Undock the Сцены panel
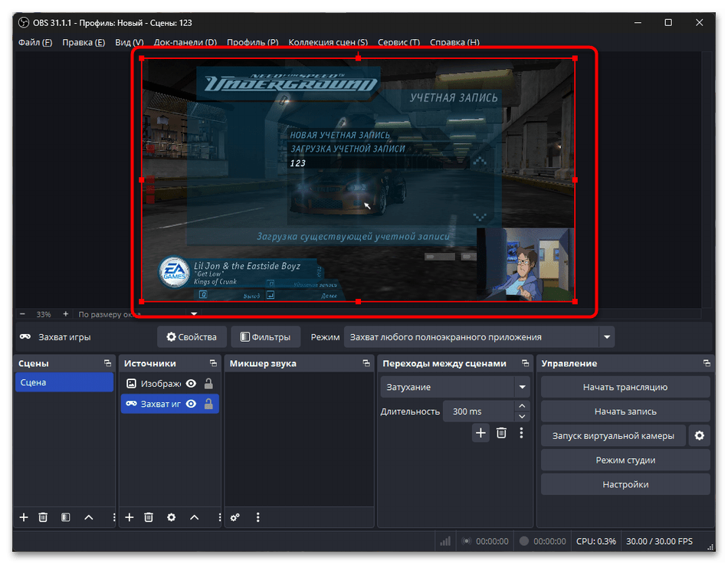This screenshot has width=728, height=564. (x=108, y=363)
